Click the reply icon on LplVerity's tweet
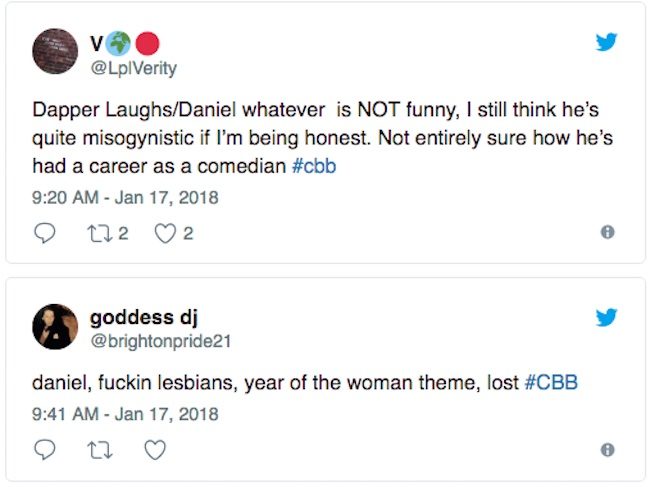Viewport: 650px width, 487px height. (45, 232)
